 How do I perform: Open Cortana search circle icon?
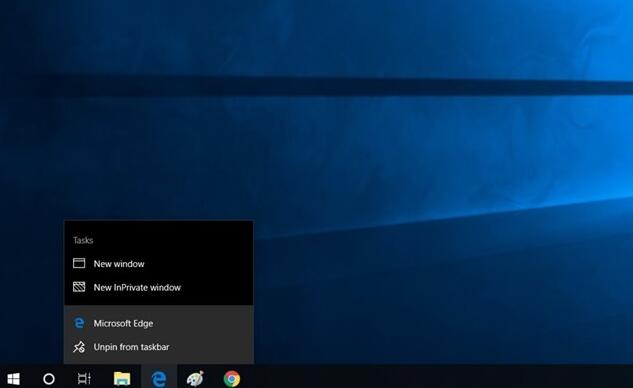tap(49, 379)
